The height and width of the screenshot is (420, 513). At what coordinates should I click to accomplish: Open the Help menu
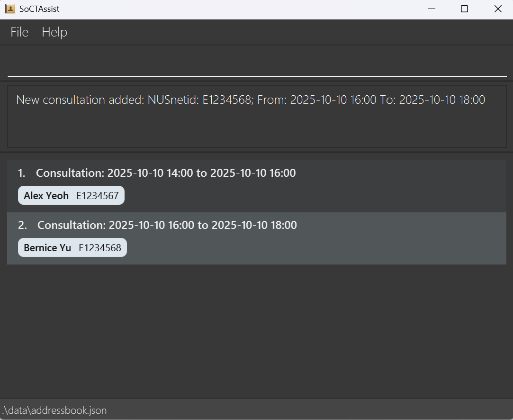click(54, 32)
